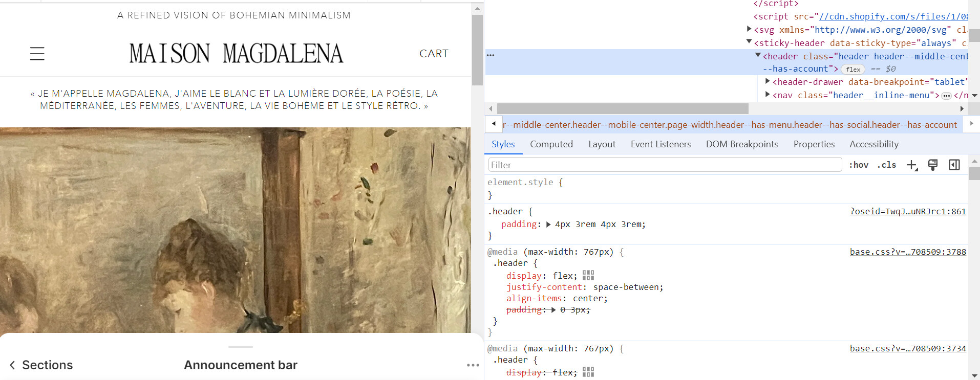The width and height of the screenshot is (980, 380).
Task: Collapse the sticky-header element node
Action: (749, 42)
